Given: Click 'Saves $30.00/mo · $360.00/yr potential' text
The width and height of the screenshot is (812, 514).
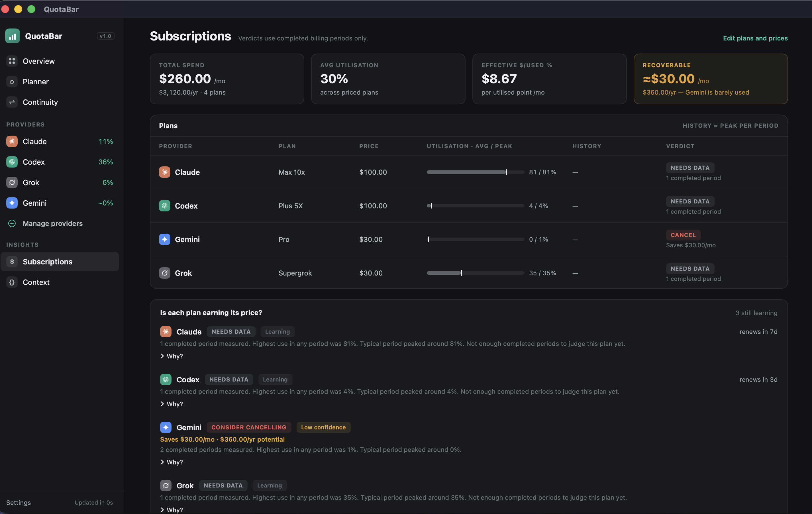Looking at the screenshot, I should (x=222, y=439).
